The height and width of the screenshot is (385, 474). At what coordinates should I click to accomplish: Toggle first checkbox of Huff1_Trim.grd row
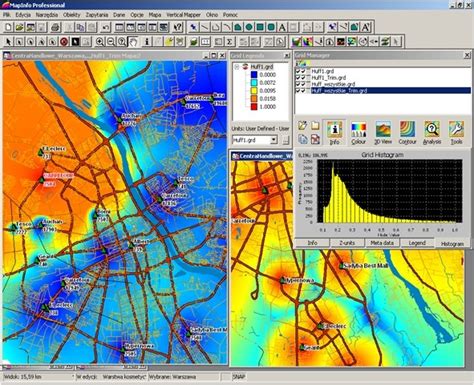point(298,77)
